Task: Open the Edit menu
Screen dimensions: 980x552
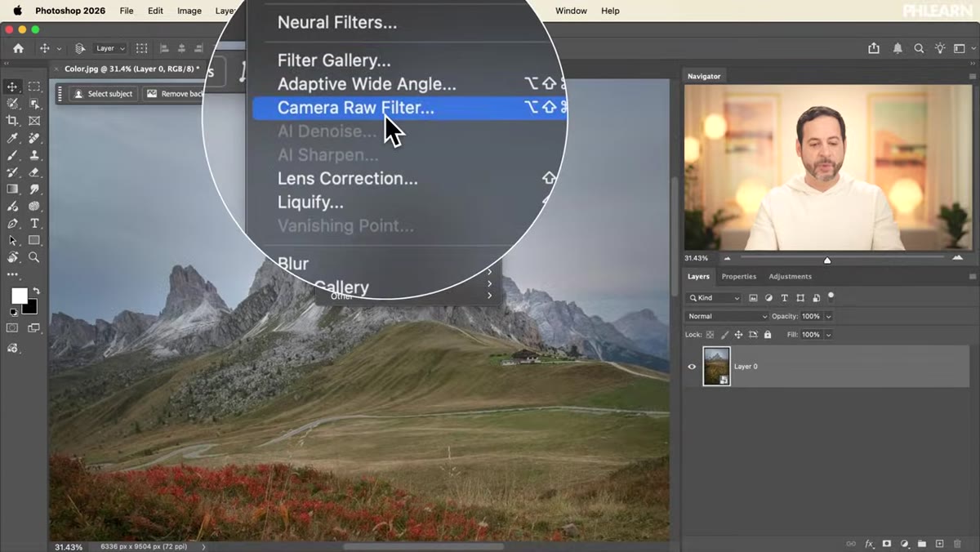Action: pyautogui.click(x=155, y=11)
